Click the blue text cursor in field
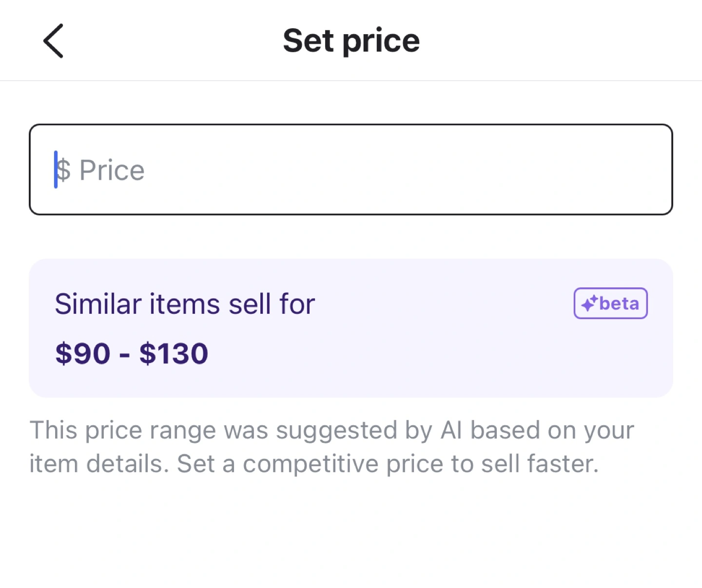 (56, 170)
